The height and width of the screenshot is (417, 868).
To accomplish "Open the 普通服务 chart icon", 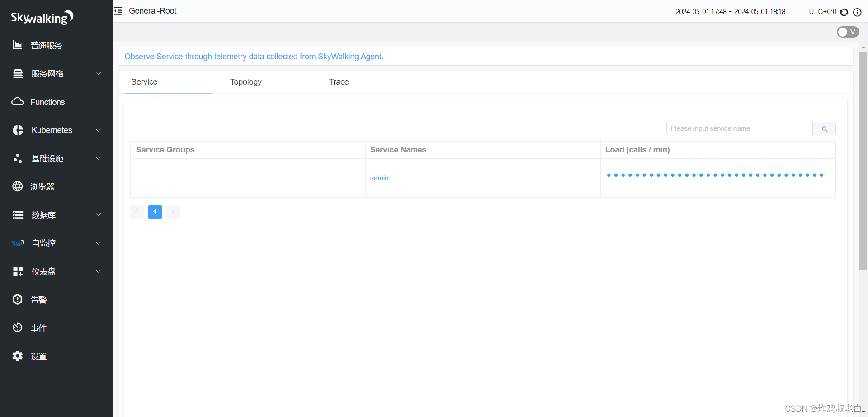I will click(17, 45).
